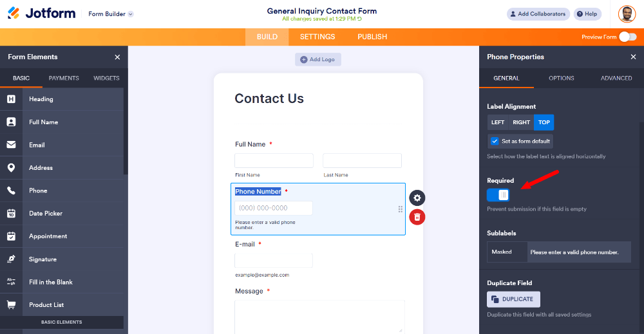Viewport: 644px width, 334px height.
Task: Open the Form Builder dropdown
Action: click(x=111, y=14)
